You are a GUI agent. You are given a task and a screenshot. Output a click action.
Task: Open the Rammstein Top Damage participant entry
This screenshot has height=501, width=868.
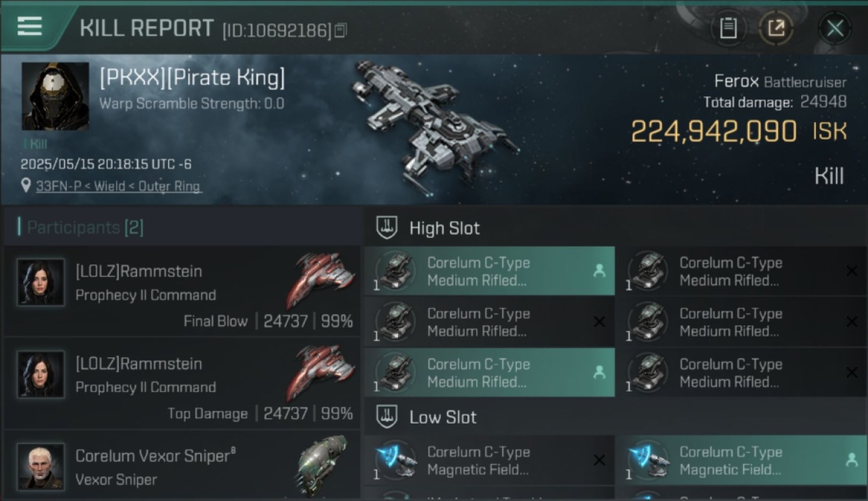click(x=182, y=383)
